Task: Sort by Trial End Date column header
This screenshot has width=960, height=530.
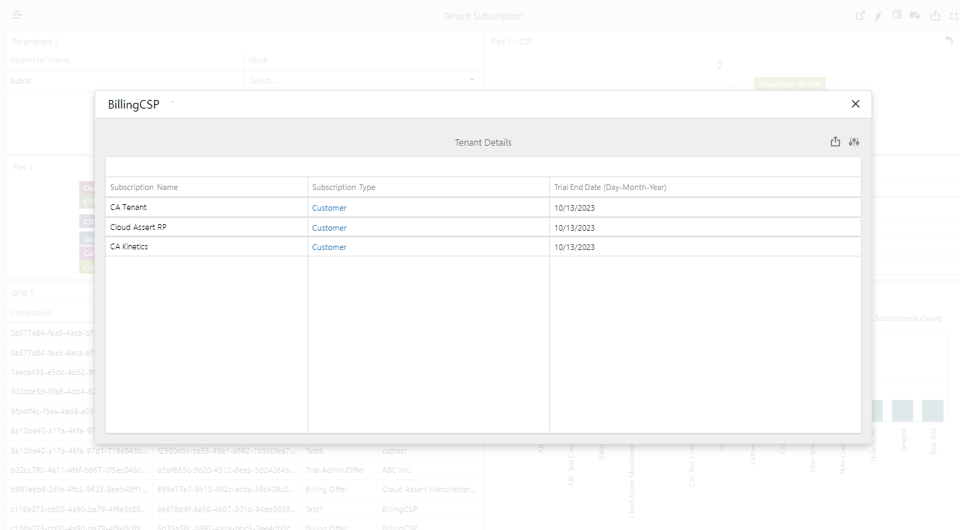Action: point(610,187)
